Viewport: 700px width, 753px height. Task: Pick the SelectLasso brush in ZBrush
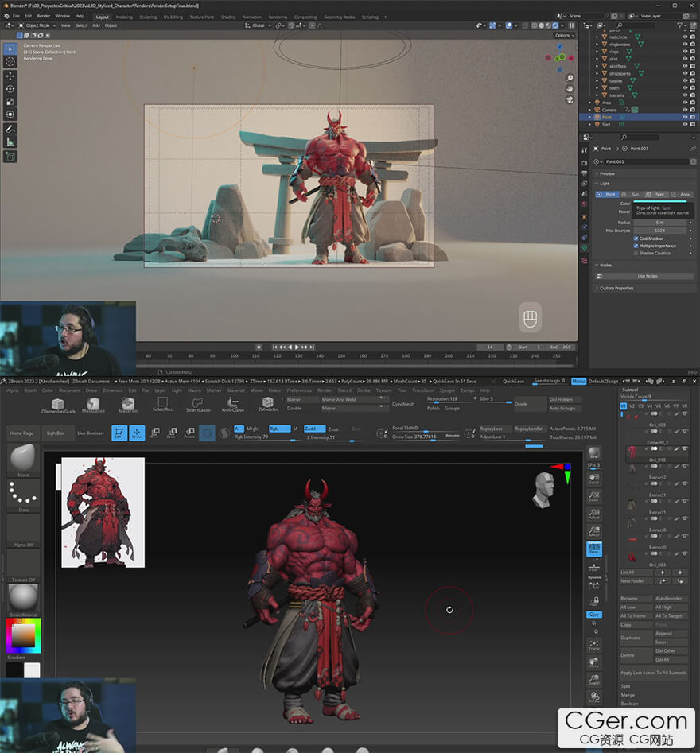198,405
